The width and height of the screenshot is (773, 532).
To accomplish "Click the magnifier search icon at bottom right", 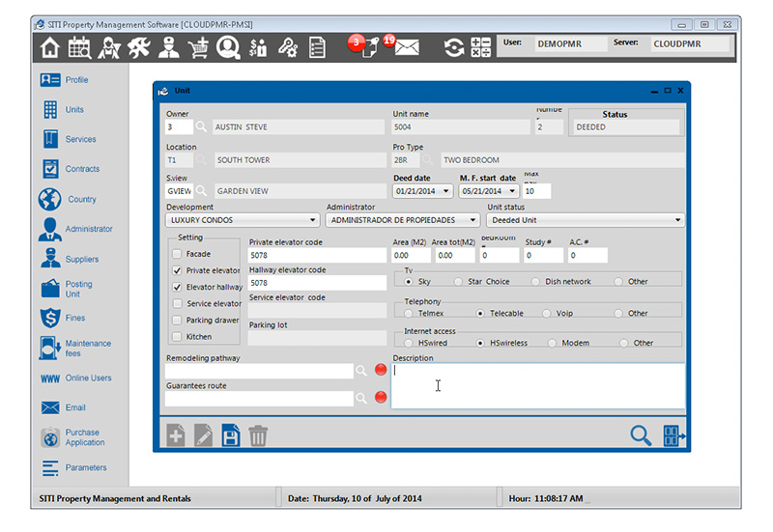I will tap(641, 435).
